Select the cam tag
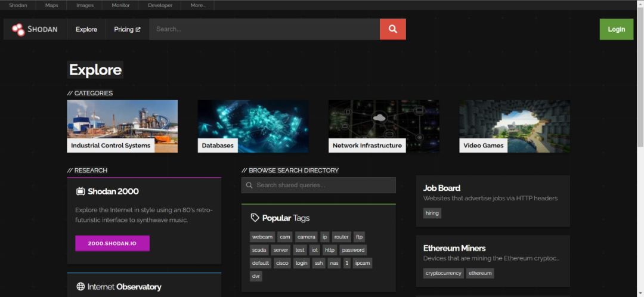 pyautogui.click(x=285, y=237)
